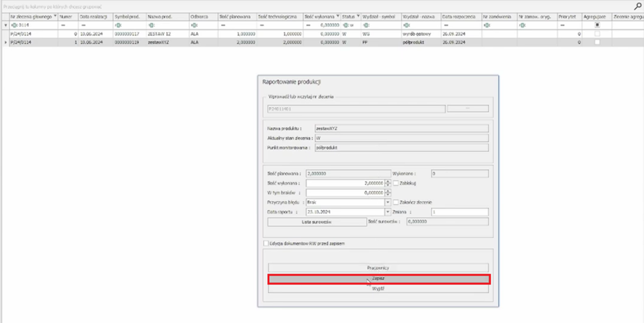Click the filter-row icon under Nr zamówienia
Screen dimensions: 644x323
click(x=485, y=25)
